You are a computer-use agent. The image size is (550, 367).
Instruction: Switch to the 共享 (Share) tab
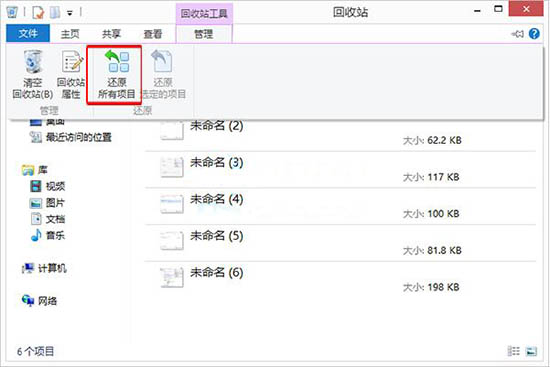(111, 34)
